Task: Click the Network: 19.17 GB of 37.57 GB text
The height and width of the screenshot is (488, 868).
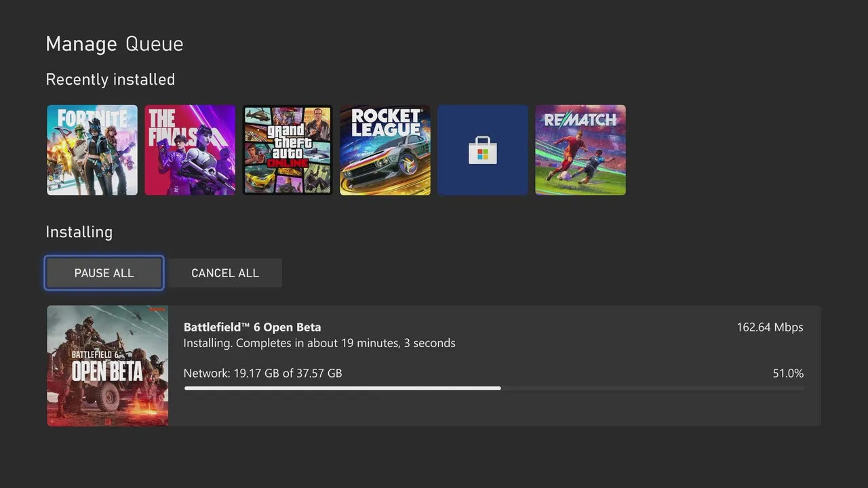Action: [263, 373]
